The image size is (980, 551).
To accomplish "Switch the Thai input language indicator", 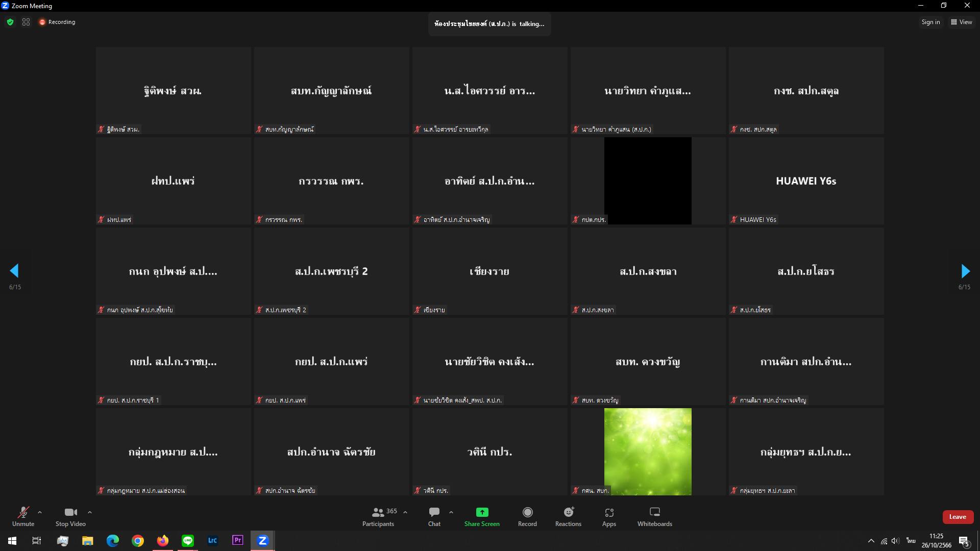I will click(911, 541).
